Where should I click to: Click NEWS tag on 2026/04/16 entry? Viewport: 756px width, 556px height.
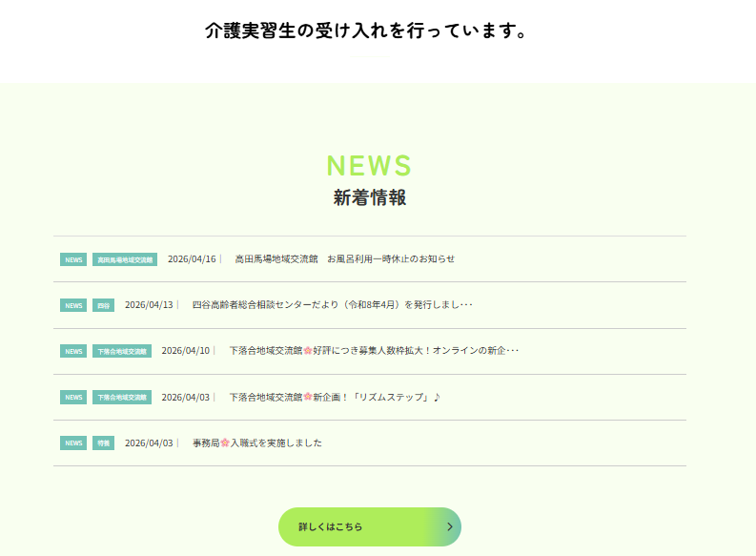tap(73, 259)
